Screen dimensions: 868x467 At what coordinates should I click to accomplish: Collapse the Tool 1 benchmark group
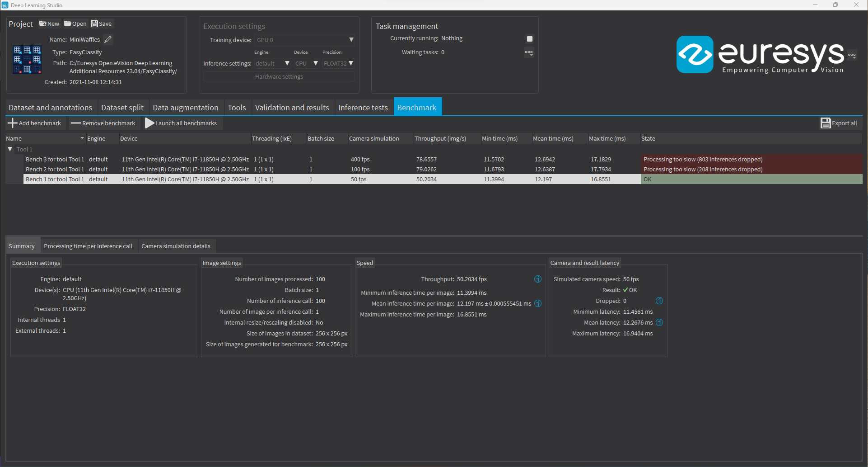(x=9, y=149)
